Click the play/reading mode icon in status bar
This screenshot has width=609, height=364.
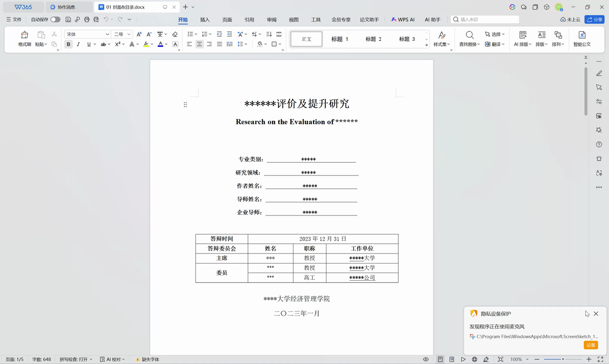(x=463, y=359)
